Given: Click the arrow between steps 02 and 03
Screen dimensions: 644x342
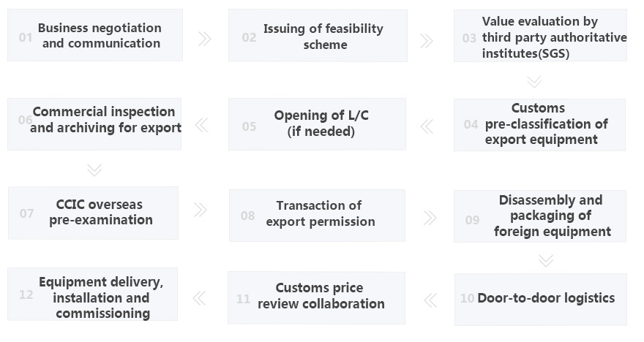Looking at the screenshot, I should click(x=427, y=40).
